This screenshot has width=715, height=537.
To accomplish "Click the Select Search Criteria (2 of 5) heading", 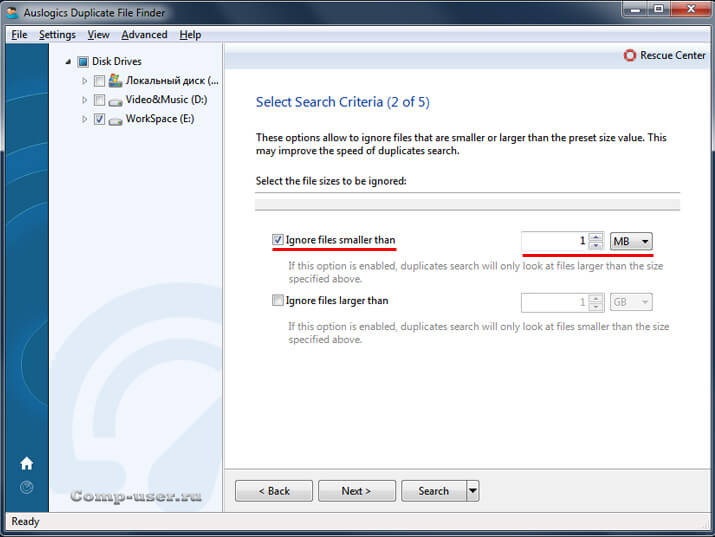I will (x=342, y=102).
